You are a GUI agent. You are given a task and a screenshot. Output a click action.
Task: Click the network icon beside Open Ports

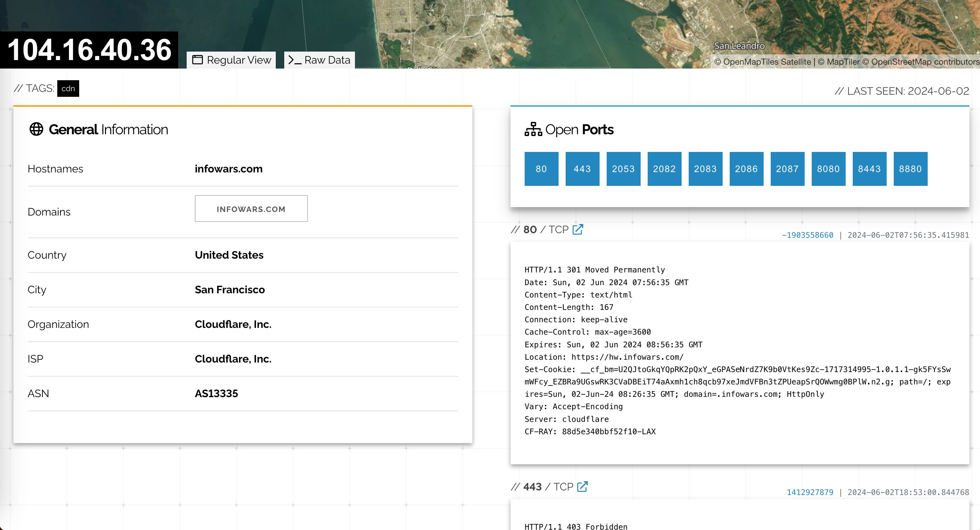(533, 129)
